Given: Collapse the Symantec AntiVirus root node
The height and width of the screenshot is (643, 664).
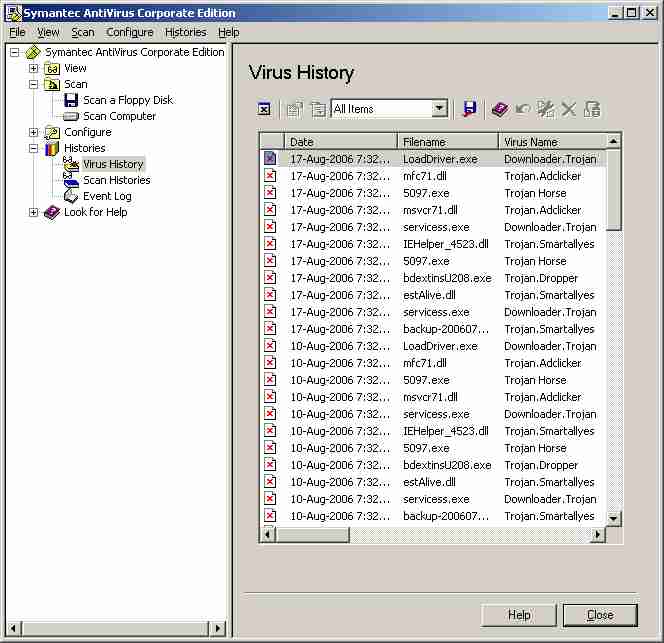Looking at the screenshot, I should coord(14,52).
